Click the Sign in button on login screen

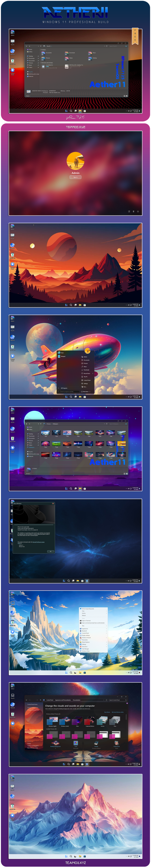[x=75, y=177]
